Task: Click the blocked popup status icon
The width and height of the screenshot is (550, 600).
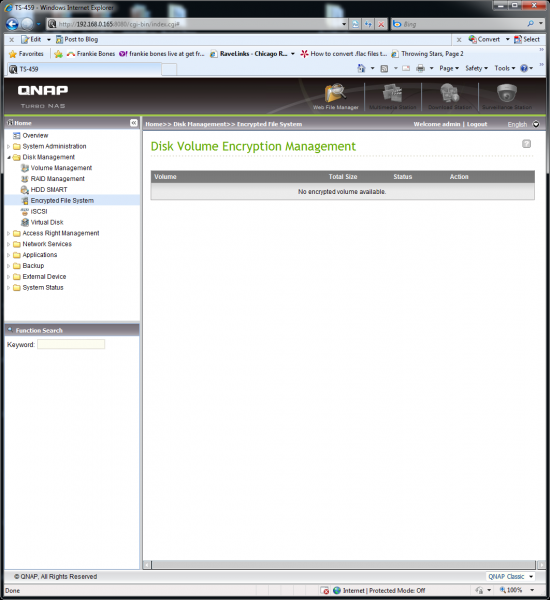Action: pyautogui.click(x=325, y=590)
